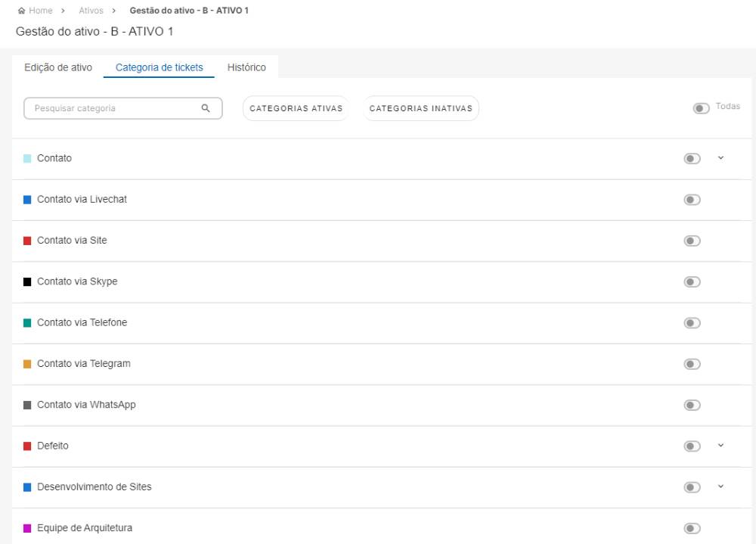The width and height of the screenshot is (756, 544).
Task: Expand the Defeito category chevron
Action: [720, 446]
